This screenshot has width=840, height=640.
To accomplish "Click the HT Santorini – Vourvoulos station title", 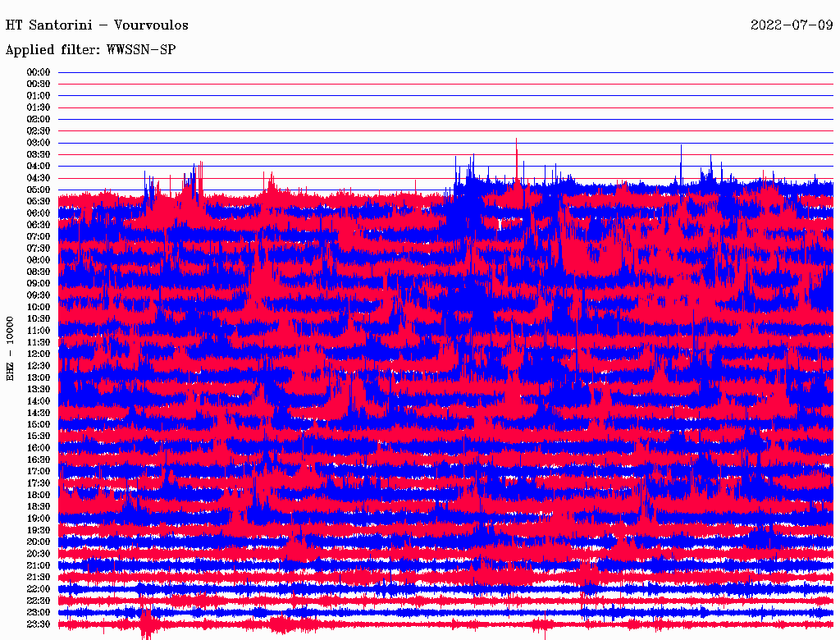I will pyautogui.click(x=97, y=25).
